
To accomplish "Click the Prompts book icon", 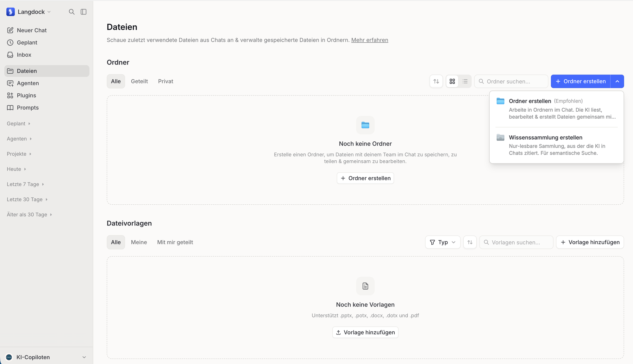I will coord(10,108).
